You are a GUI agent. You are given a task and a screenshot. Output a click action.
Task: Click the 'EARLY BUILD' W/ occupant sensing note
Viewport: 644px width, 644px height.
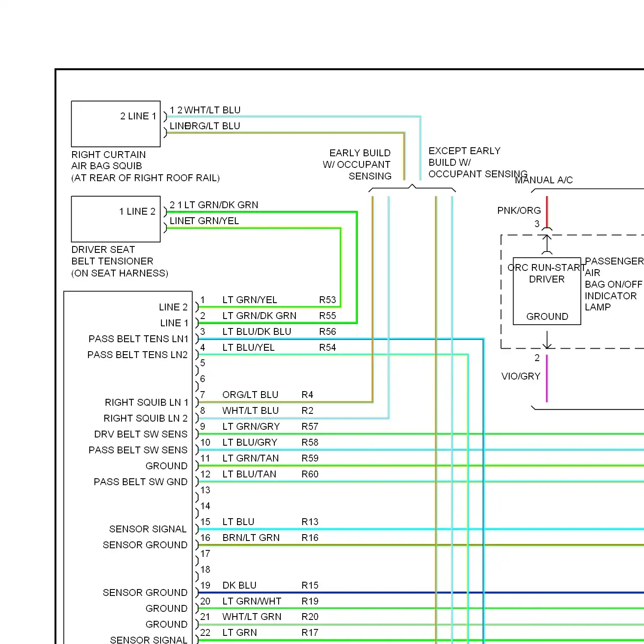pyautogui.click(x=360, y=153)
